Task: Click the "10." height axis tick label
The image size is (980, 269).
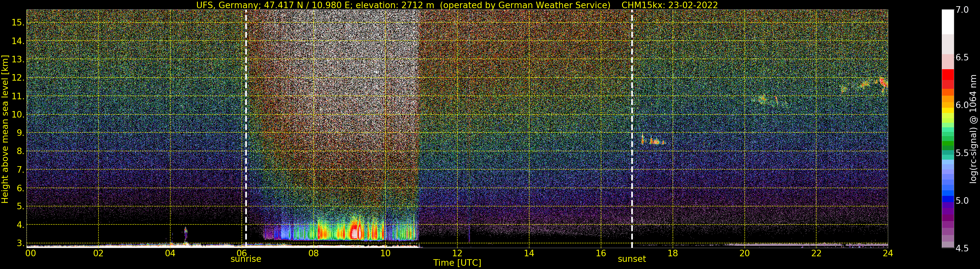Action: pyautogui.click(x=18, y=115)
